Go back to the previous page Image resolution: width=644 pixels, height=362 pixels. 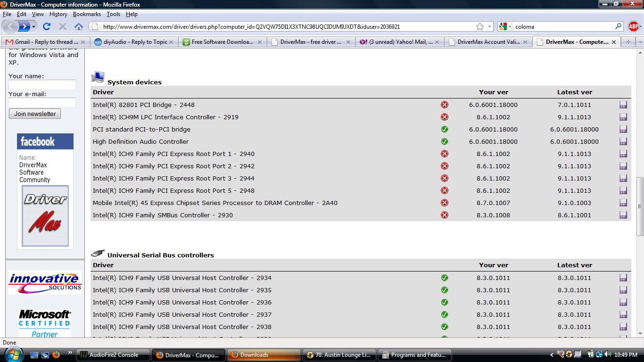coord(10,26)
